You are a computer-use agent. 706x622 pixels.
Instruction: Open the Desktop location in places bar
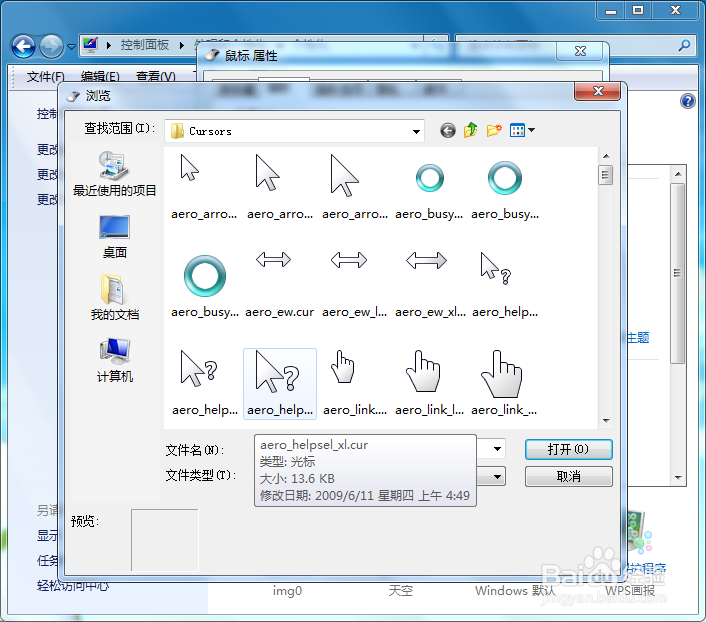click(114, 236)
